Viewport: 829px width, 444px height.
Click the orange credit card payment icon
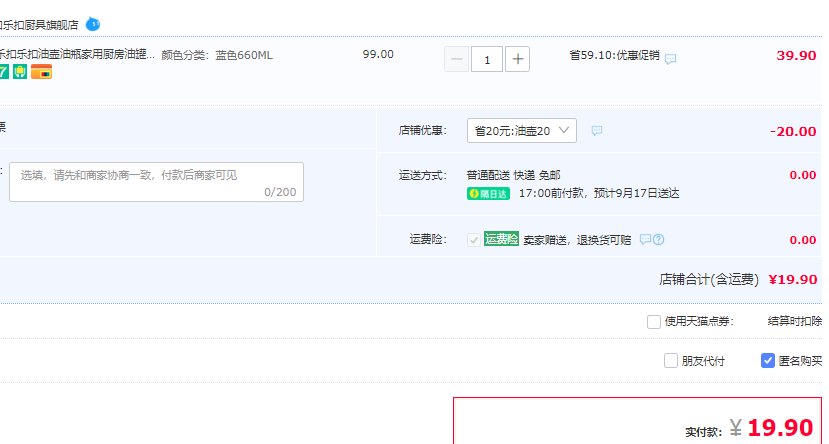[x=41, y=71]
